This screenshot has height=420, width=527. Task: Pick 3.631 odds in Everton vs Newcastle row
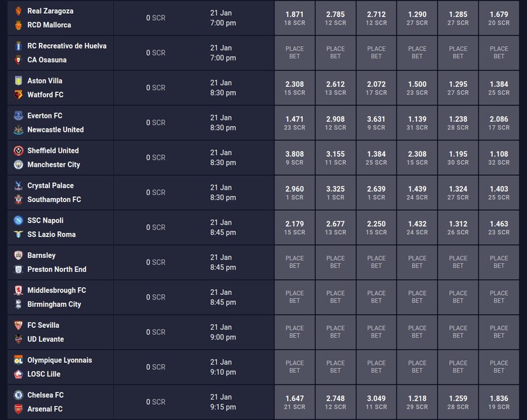[376, 122]
